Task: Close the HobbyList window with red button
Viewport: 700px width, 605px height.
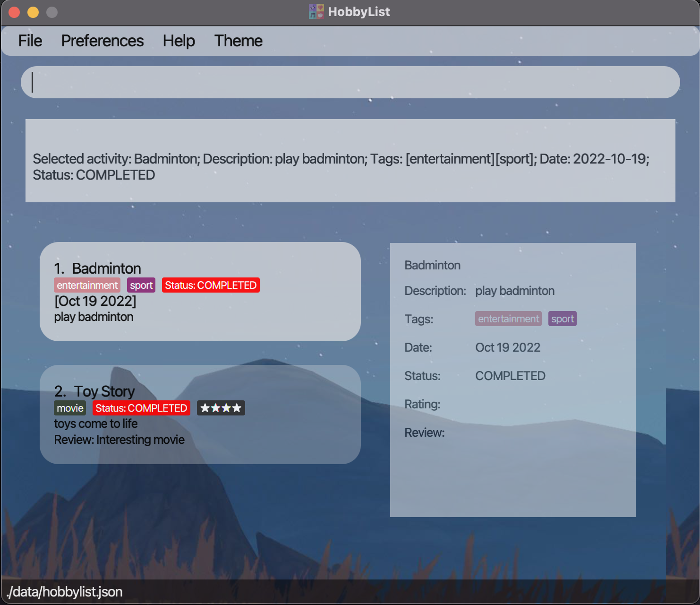Action: tap(14, 12)
